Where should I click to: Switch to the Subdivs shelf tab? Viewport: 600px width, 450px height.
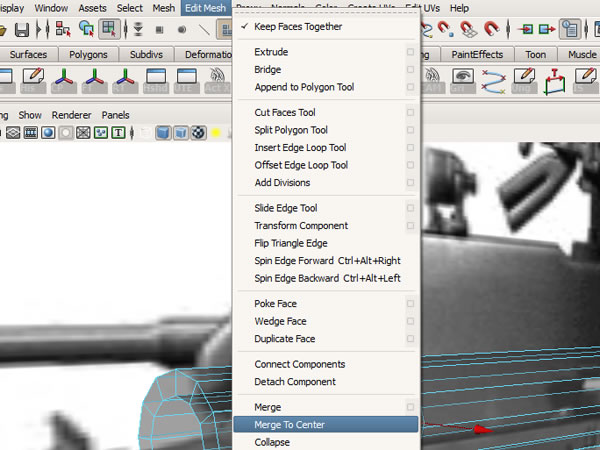point(146,54)
